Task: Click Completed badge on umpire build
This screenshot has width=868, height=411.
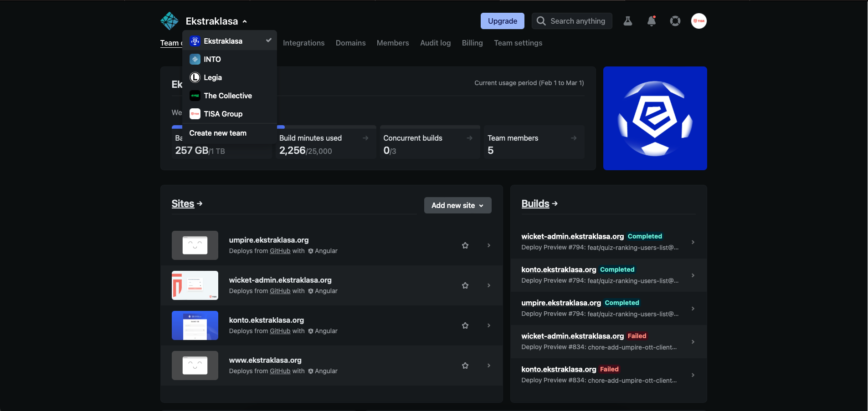Action: 622,303
